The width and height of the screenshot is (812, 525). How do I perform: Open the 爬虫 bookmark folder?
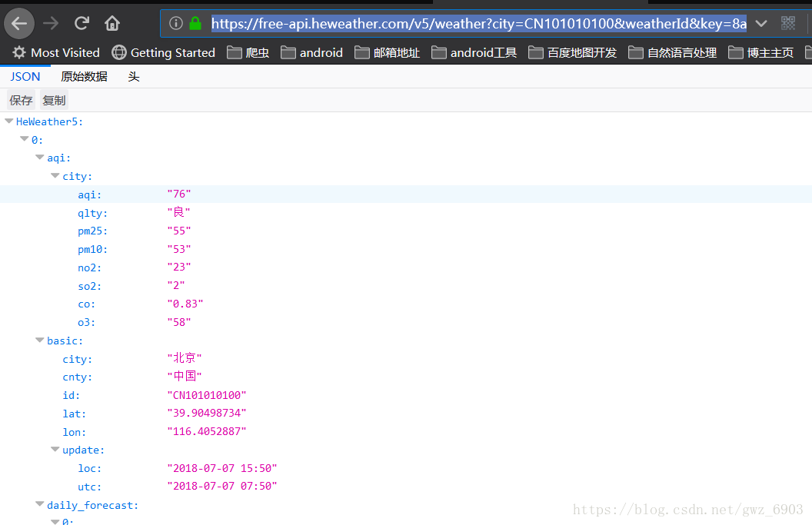coord(248,53)
